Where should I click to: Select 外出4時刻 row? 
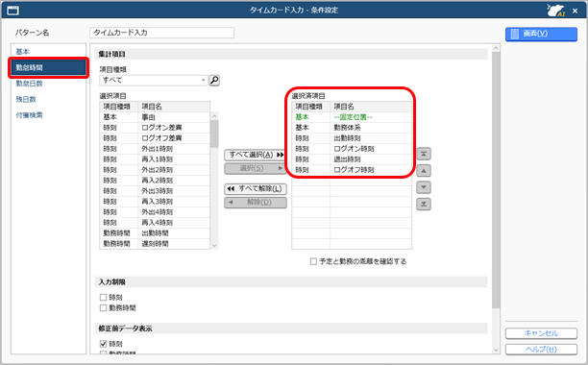point(155,212)
